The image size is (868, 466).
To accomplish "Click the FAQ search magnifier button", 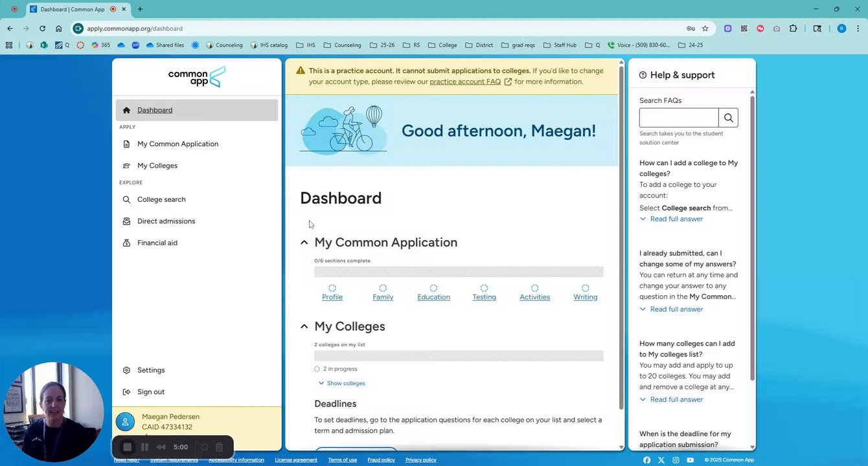I will tap(728, 118).
